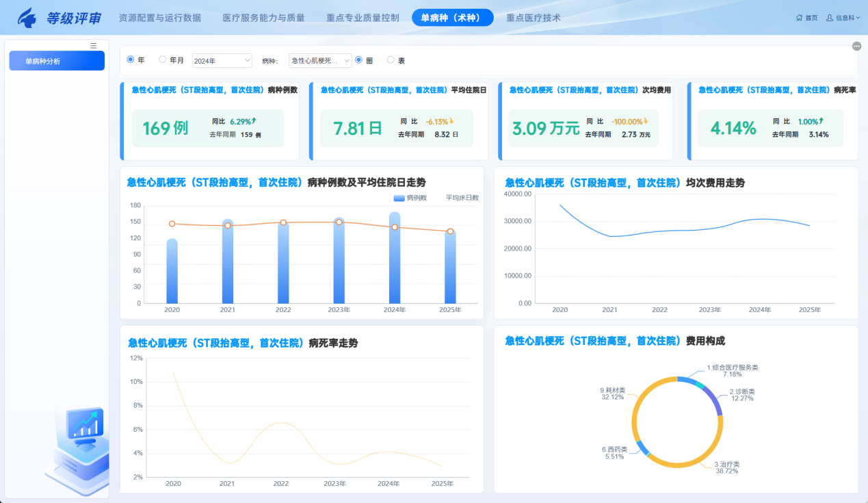Click the 病例数 legend bar icon

point(399,198)
